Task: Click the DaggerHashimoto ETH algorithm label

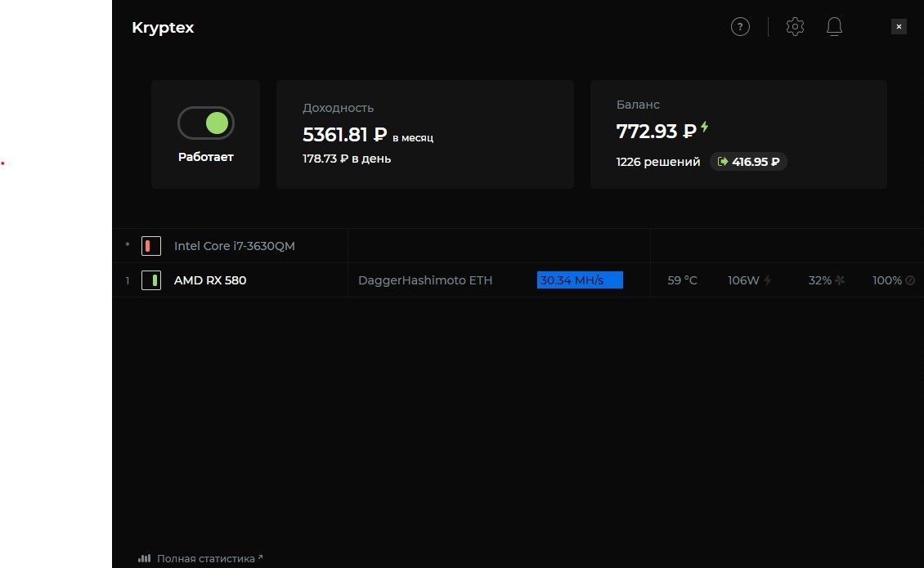Action: [425, 280]
